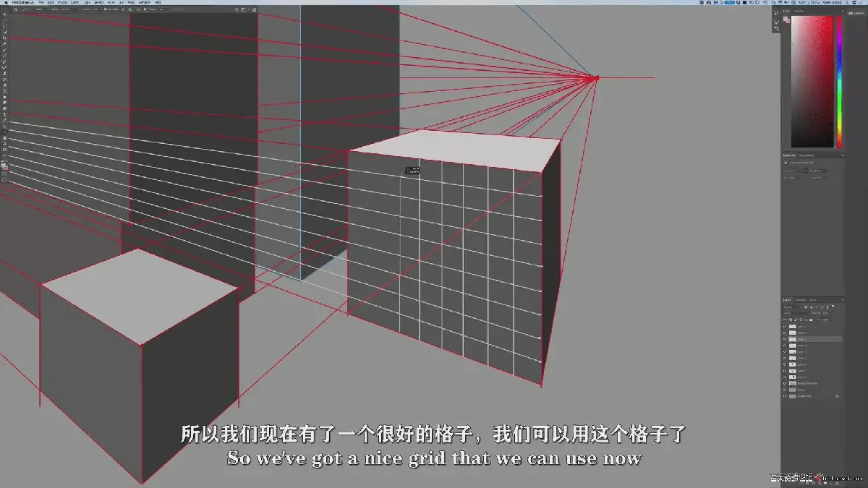Select the bottom Background layer row
The image size is (868, 488).
click(x=812, y=396)
